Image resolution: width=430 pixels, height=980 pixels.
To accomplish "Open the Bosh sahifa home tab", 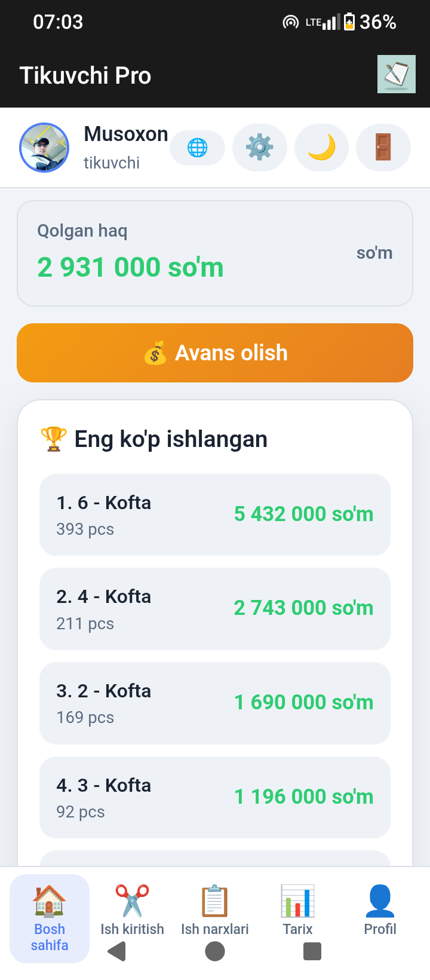I will click(50, 918).
